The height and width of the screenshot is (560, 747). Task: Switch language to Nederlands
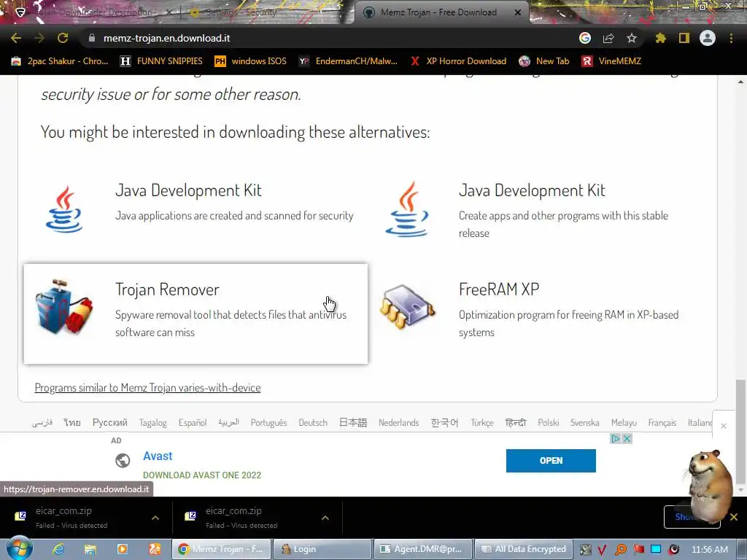(399, 422)
